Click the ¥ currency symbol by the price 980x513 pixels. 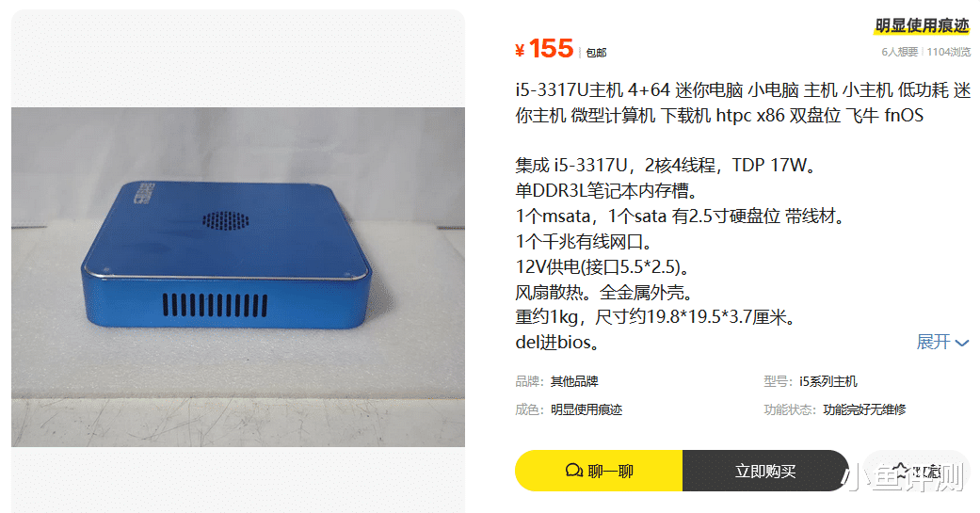coord(520,50)
